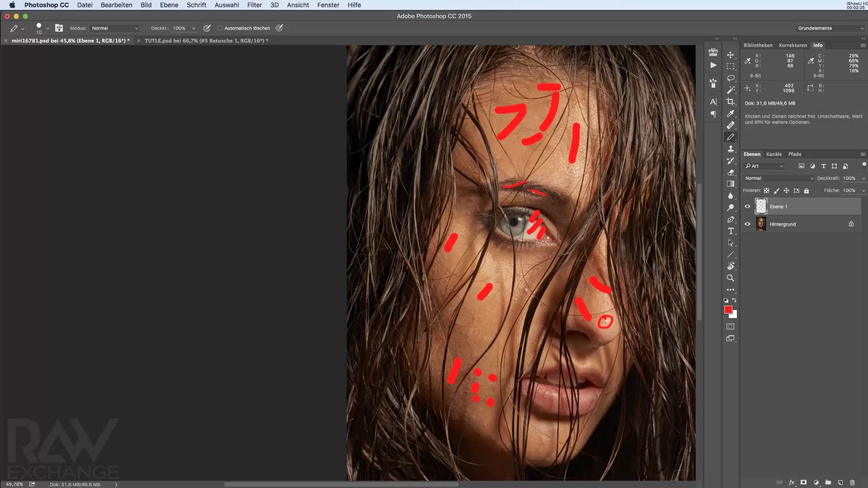Image resolution: width=868 pixels, height=488 pixels.
Task: Expand the Fläche fill dropdown
Action: (x=863, y=191)
